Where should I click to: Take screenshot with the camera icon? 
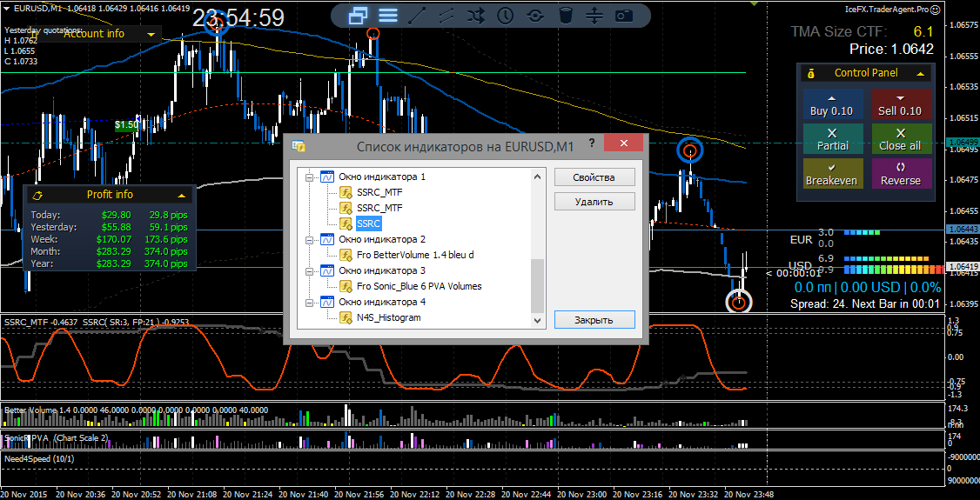click(624, 16)
